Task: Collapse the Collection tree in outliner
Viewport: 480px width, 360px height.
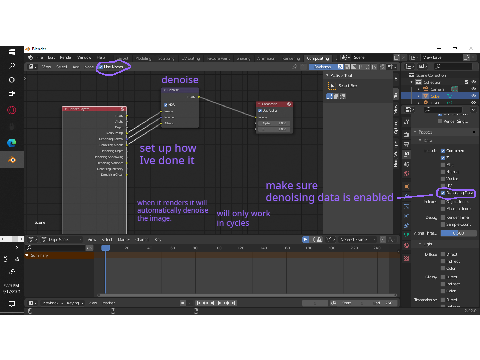Action: click(x=412, y=82)
